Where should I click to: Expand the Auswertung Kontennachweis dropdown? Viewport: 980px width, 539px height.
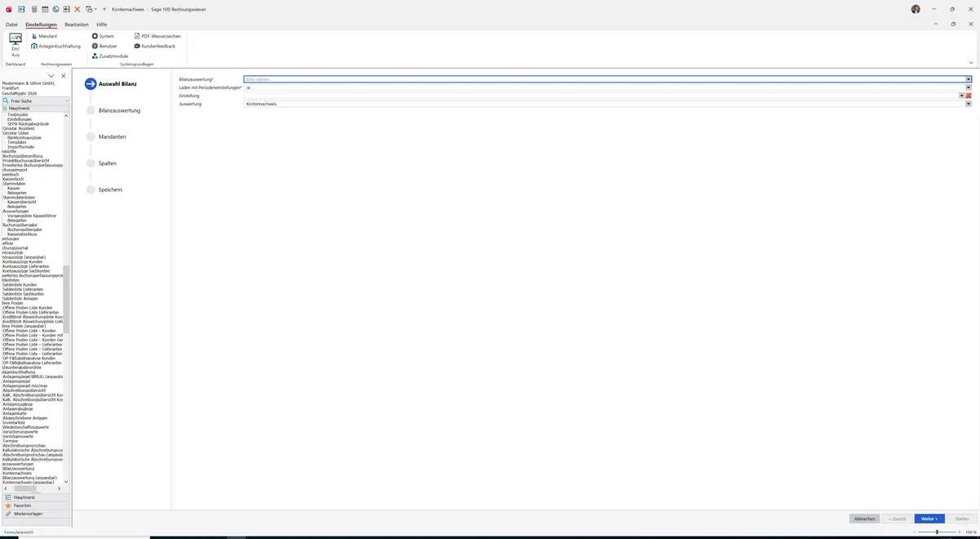[969, 104]
